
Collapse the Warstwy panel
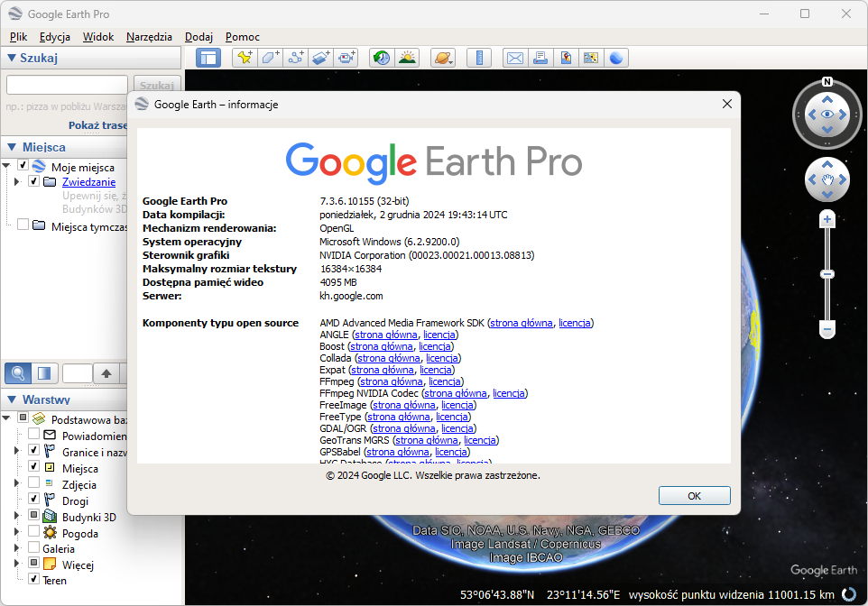(x=12, y=399)
